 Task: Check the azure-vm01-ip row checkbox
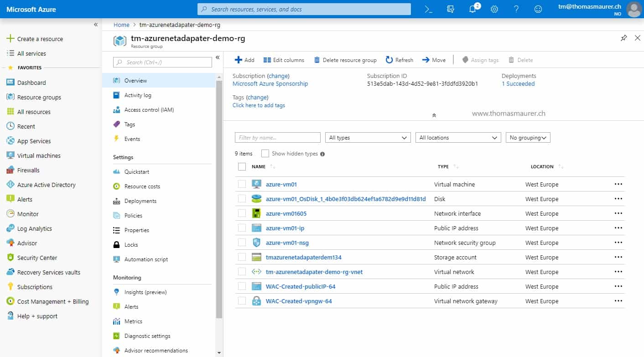242,228
